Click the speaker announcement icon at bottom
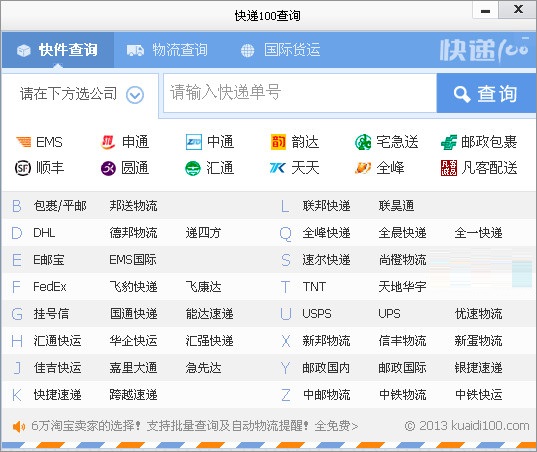 click(x=18, y=427)
